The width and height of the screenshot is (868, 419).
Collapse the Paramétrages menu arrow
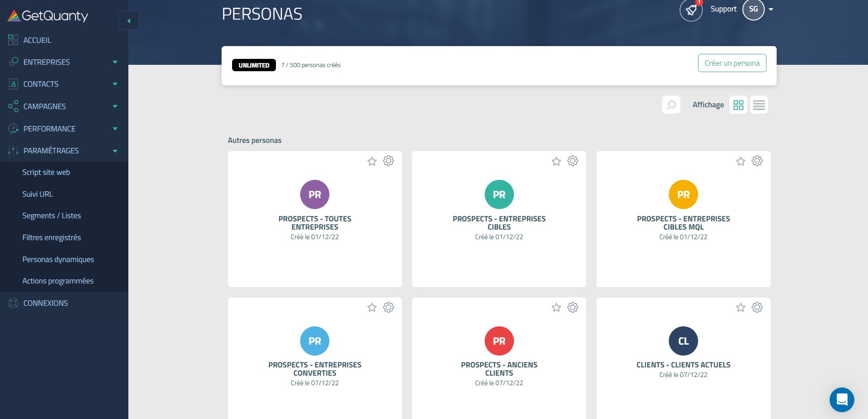point(115,151)
